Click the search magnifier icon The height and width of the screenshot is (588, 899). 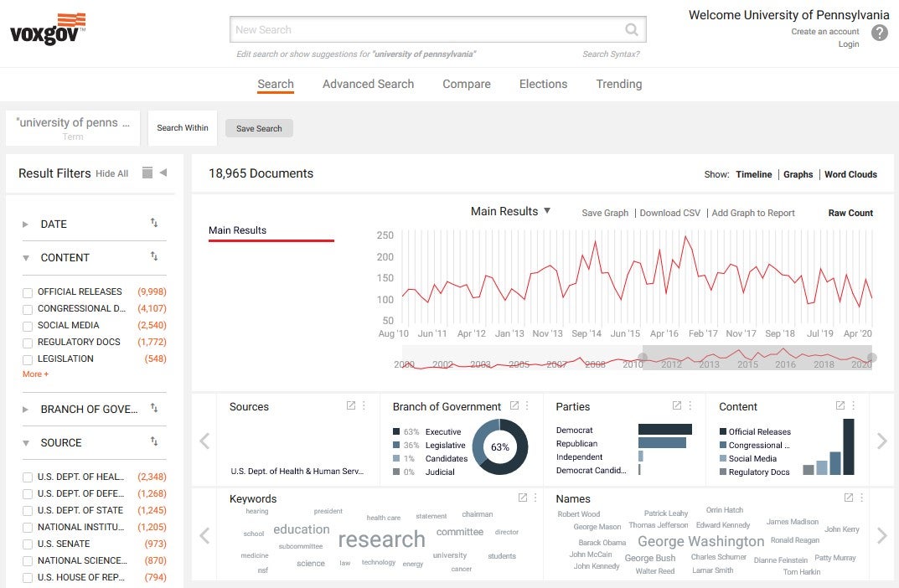(x=631, y=29)
